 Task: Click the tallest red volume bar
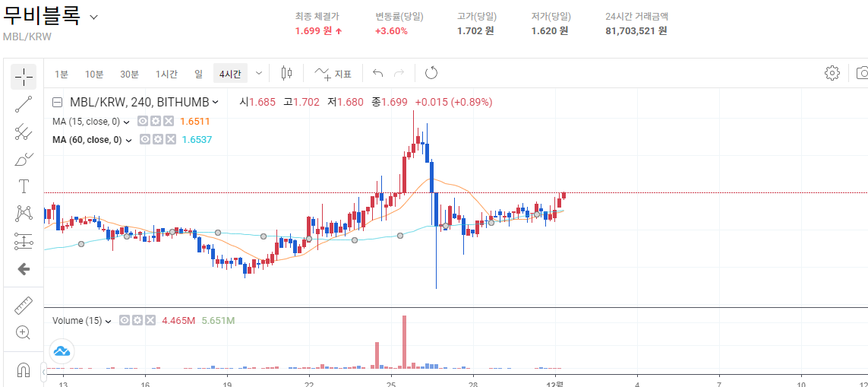coord(404,341)
